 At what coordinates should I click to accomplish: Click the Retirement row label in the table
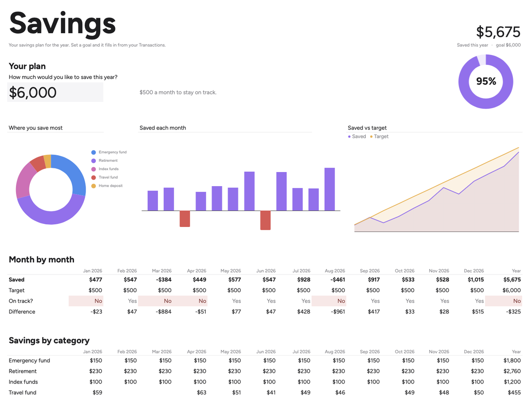point(23,371)
